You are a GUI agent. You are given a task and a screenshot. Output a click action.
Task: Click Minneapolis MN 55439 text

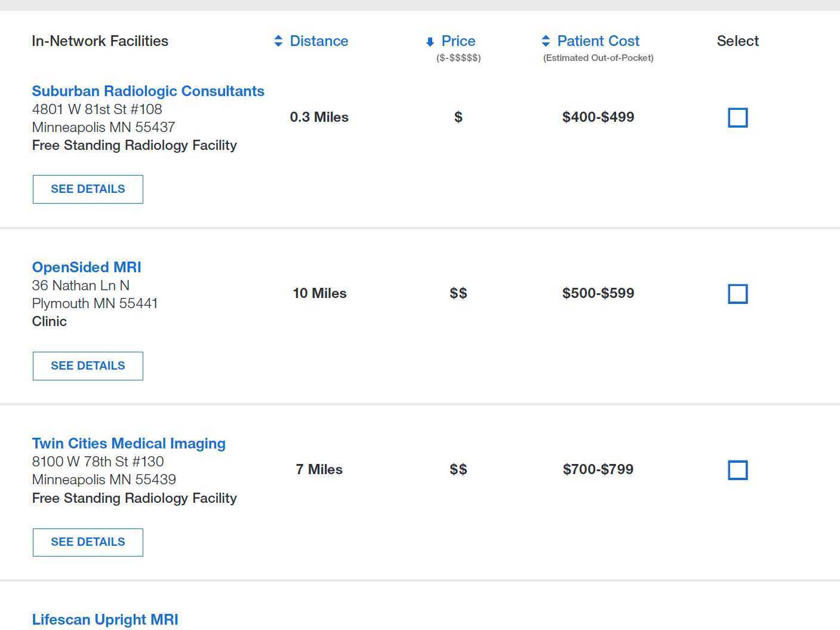pyautogui.click(x=104, y=480)
